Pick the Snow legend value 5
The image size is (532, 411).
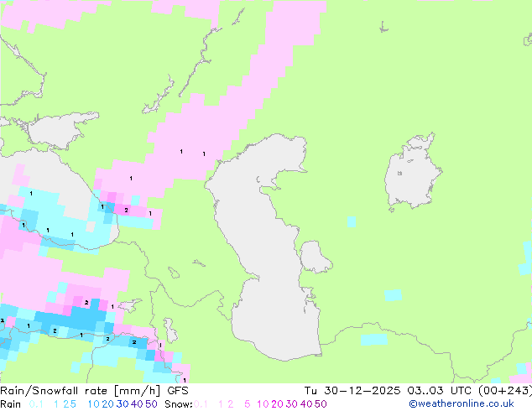tap(248, 404)
